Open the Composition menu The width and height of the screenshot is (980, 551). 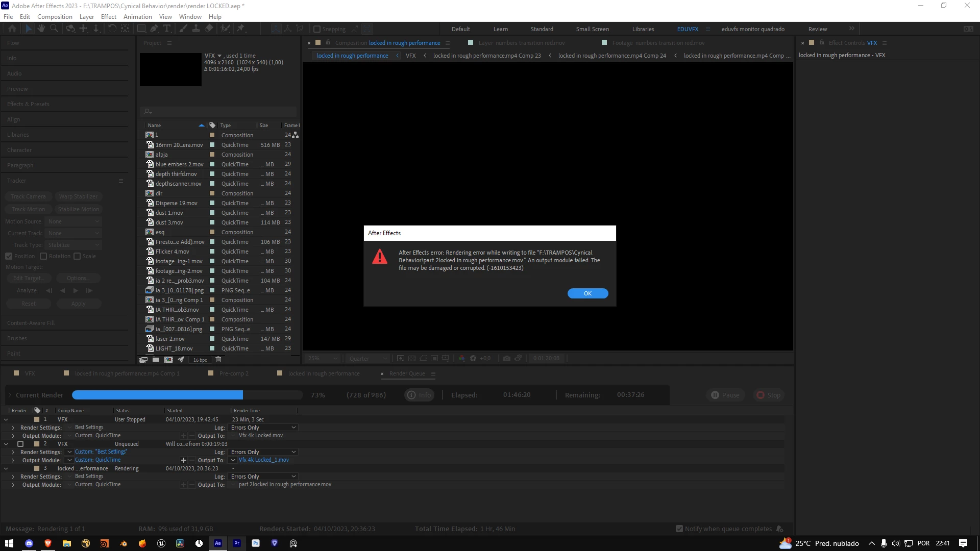55,16
